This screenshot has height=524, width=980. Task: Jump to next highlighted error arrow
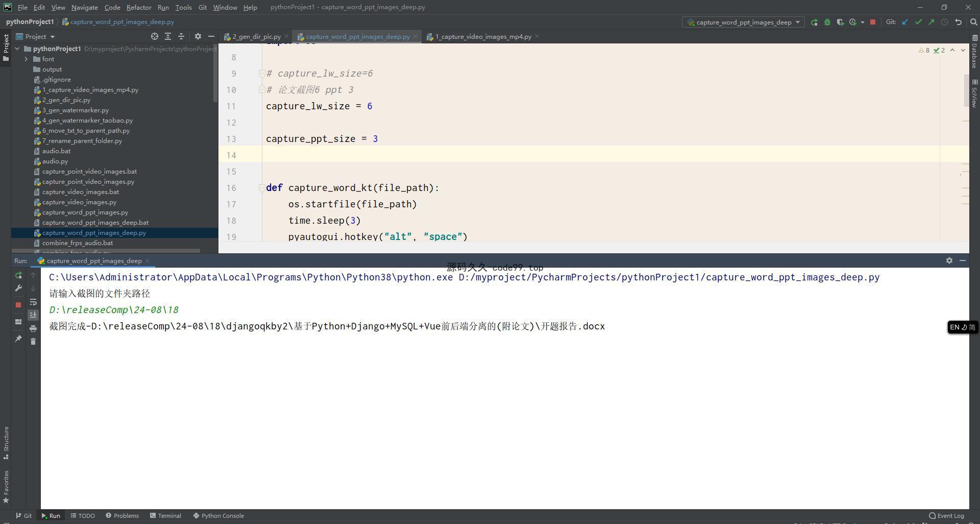pos(963,50)
